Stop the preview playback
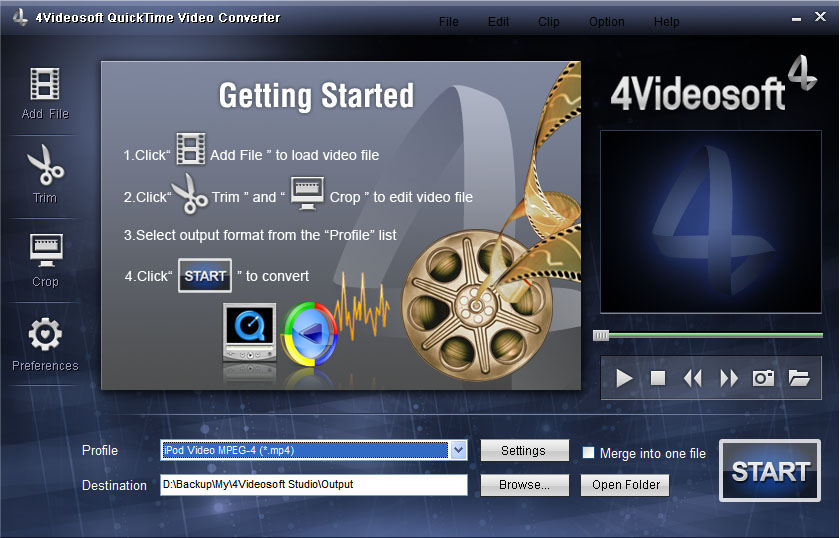 pos(657,378)
